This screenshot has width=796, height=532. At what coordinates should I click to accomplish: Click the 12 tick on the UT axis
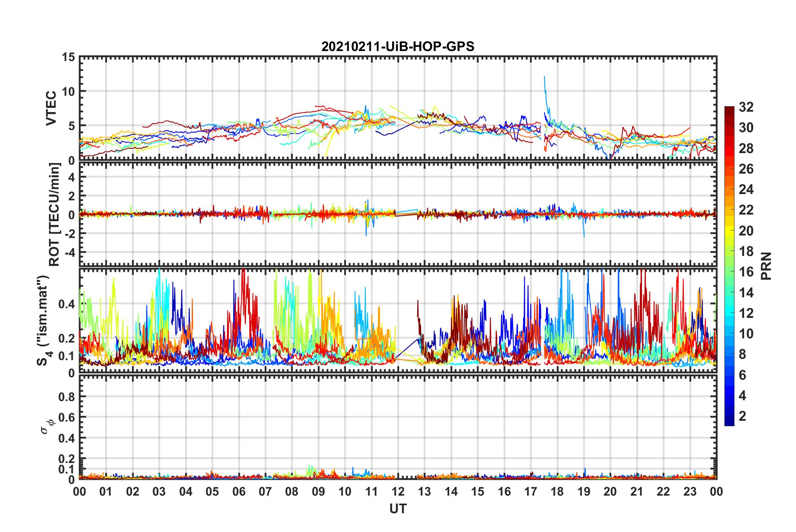pyautogui.click(x=398, y=491)
